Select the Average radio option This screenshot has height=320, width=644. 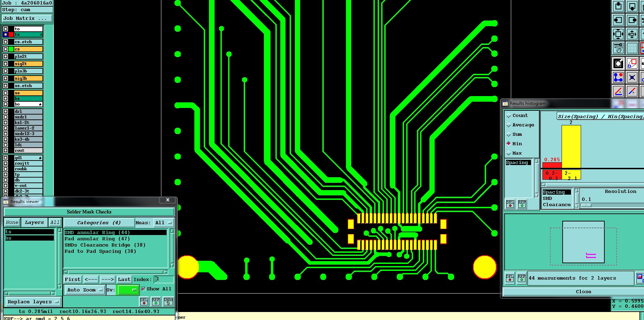tap(509, 125)
